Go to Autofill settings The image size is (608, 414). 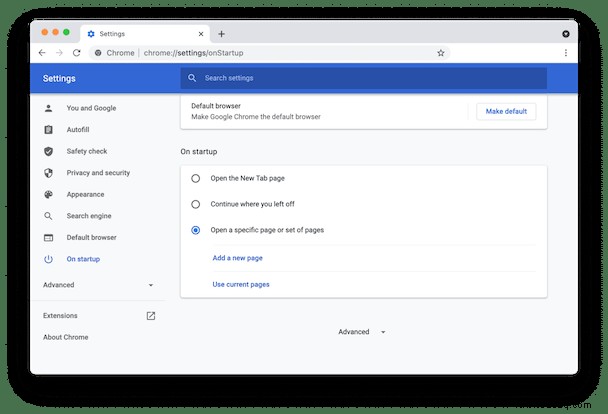78,129
